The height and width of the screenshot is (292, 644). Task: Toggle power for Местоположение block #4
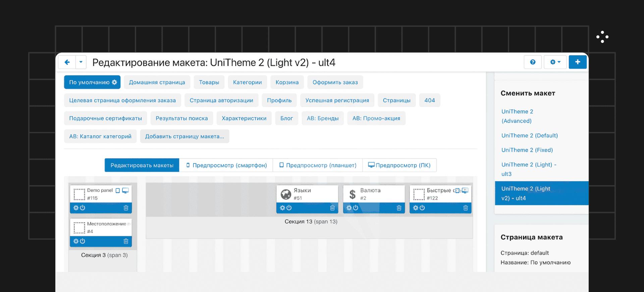point(83,241)
